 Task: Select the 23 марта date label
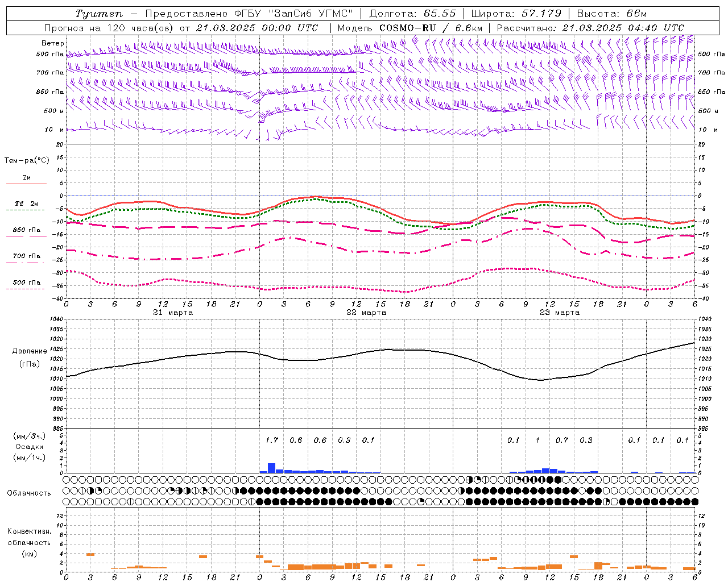point(560,313)
